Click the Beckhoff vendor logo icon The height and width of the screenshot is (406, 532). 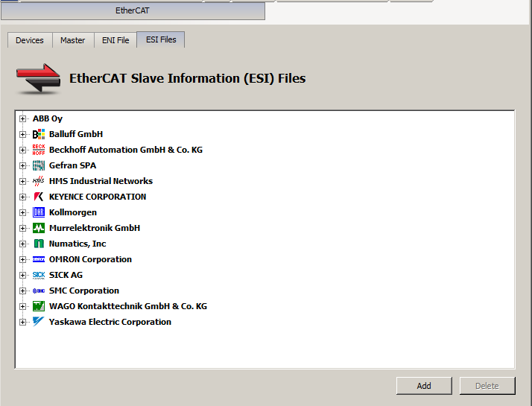pyautogui.click(x=39, y=150)
